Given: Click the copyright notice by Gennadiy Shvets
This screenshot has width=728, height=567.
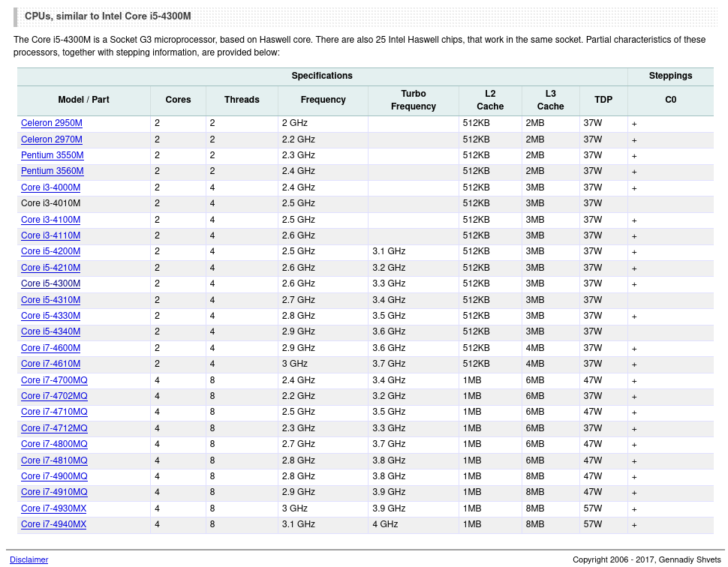Looking at the screenshot, I should point(647,559).
